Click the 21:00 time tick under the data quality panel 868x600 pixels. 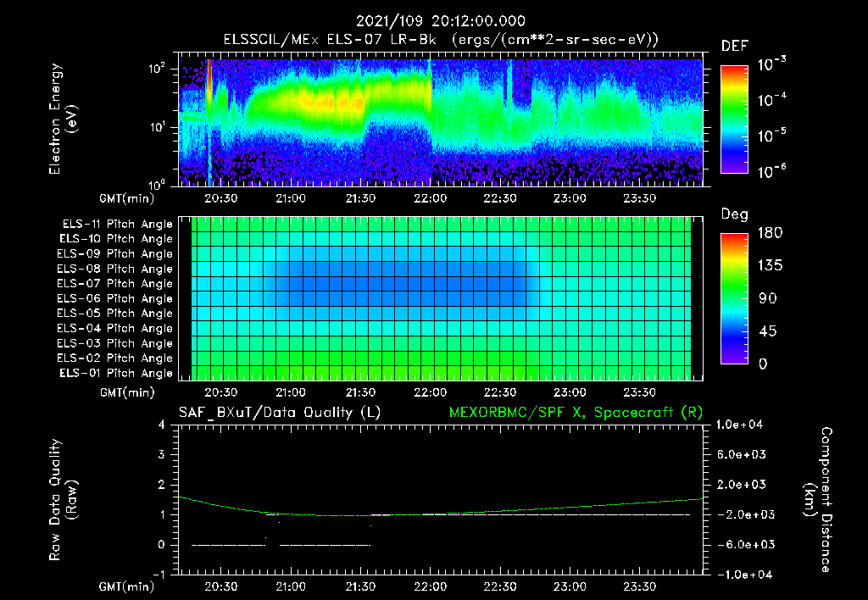[291, 586]
